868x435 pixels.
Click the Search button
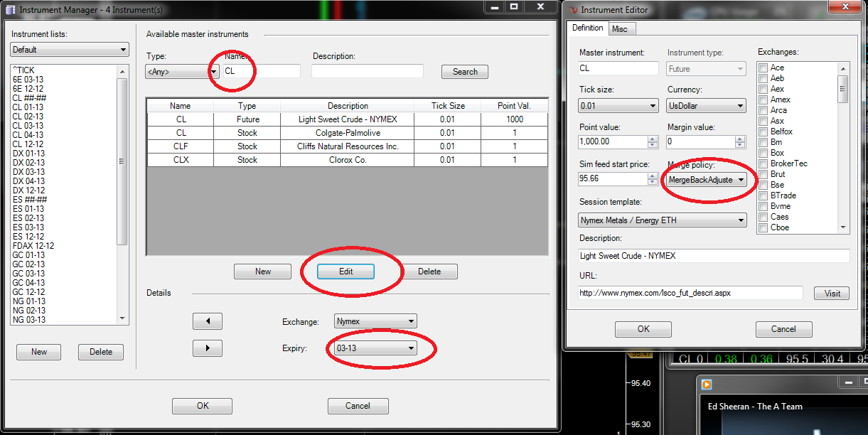pyautogui.click(x=465, y=72)
